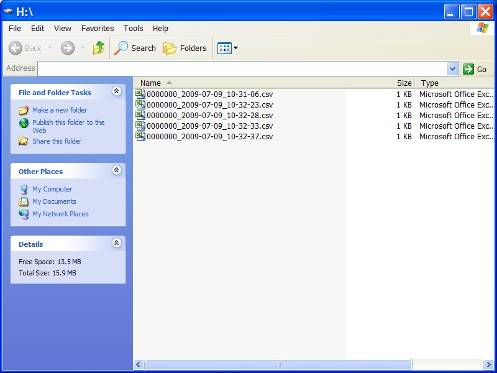Select icon of 10-32-28.csv file
This screenshot has width=497, height=373.
point(140,115)
